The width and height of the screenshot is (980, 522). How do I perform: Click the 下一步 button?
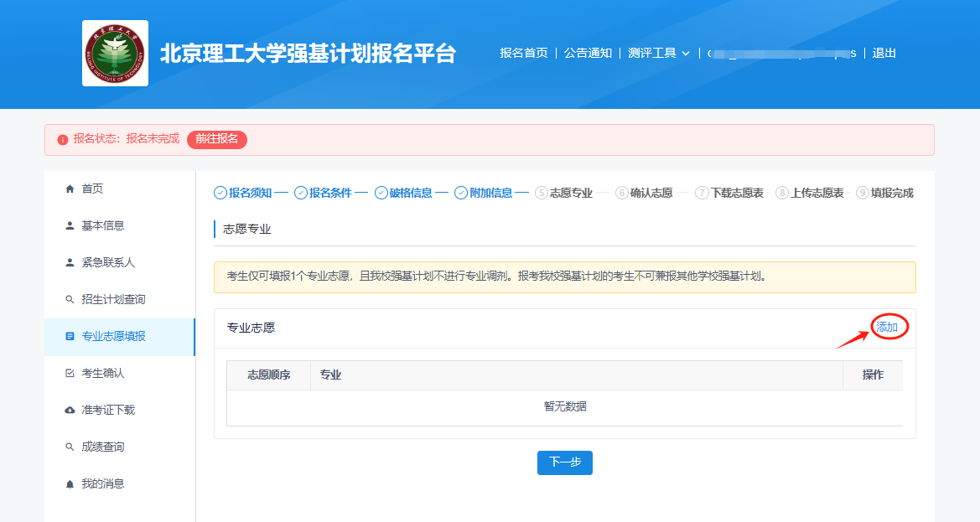(x=565, y=463)
